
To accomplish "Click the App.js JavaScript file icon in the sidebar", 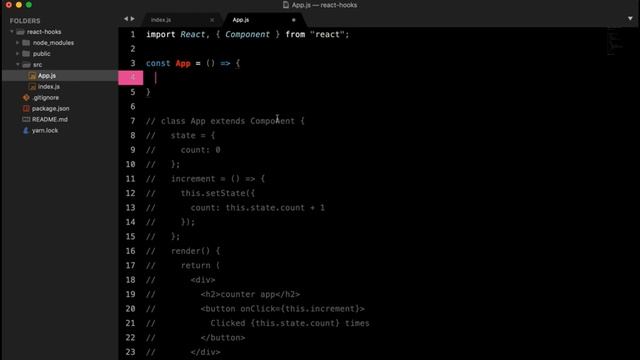I will click(x=32, y=76).
